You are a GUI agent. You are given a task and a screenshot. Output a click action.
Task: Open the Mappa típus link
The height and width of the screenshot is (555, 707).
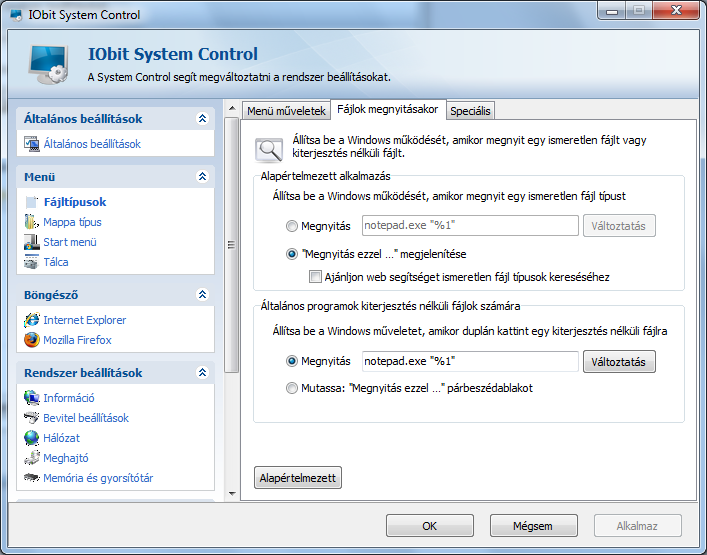pos(72,222)
